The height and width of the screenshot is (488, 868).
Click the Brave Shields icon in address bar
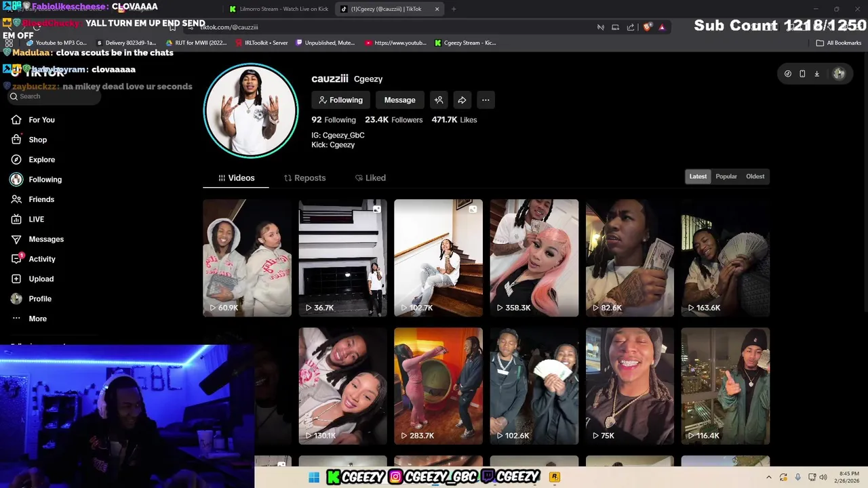click(x=648, y=27)
